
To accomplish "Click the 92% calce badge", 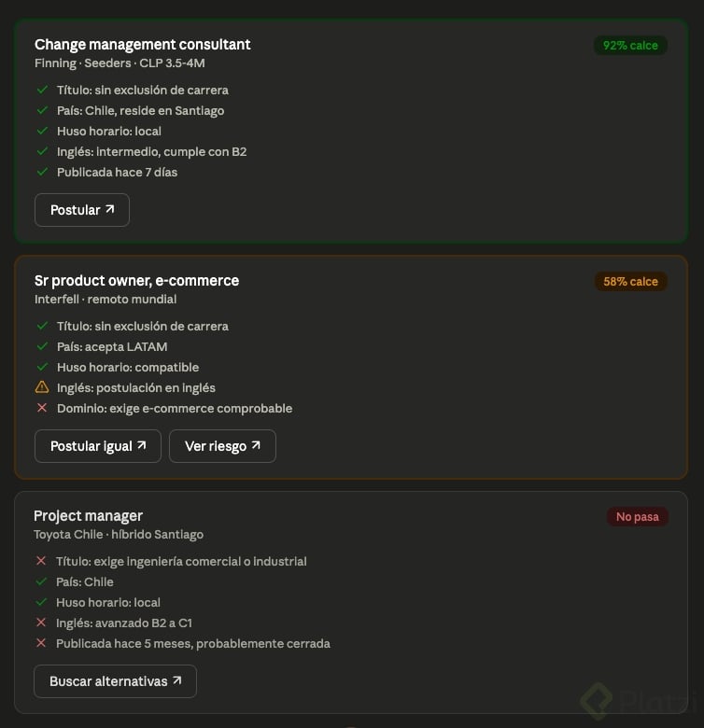I will pos(630,46).
